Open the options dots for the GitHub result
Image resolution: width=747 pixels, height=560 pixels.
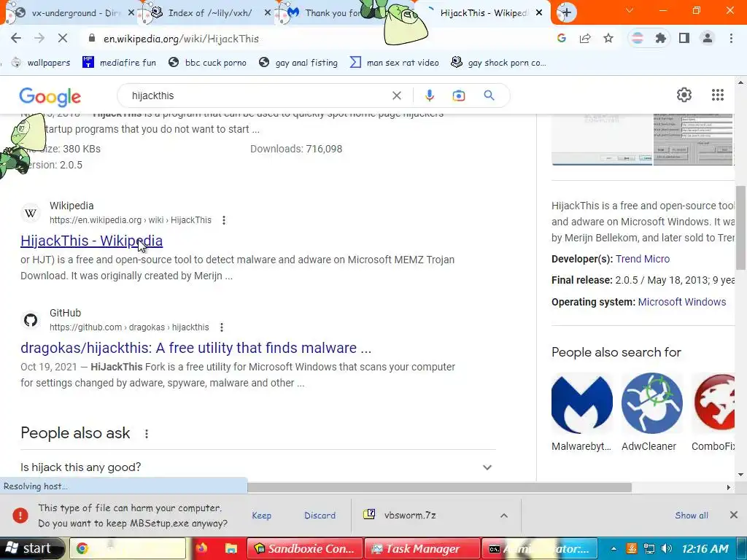click(222, 327)
